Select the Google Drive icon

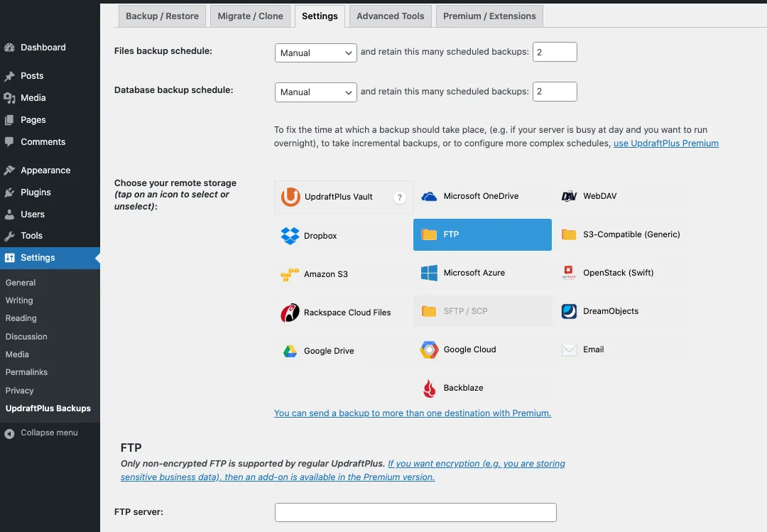click(x=290, y=352)
